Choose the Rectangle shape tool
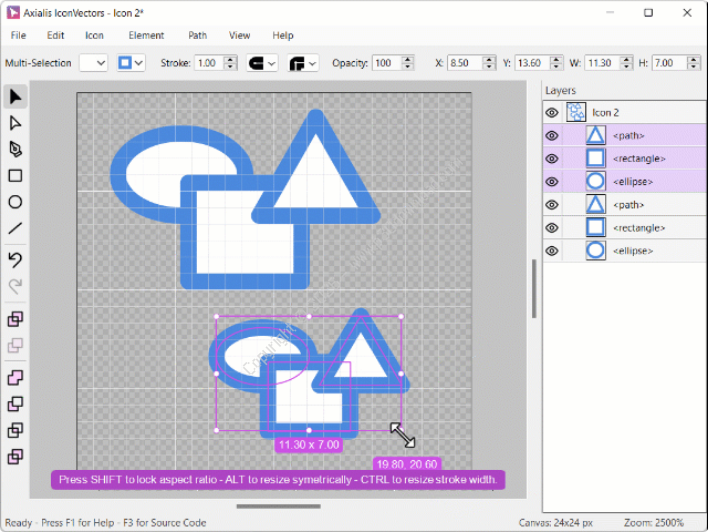This screenshot has width=708, height=532. tap(15, 176)
